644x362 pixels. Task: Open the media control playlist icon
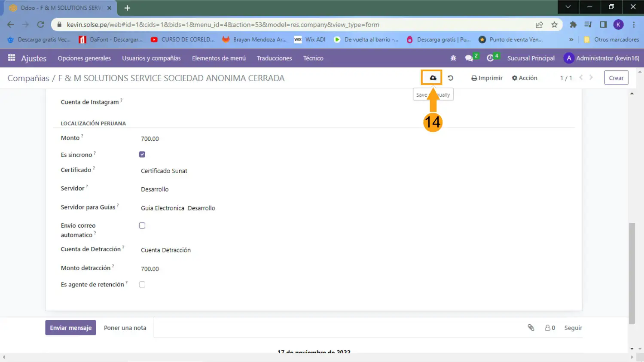point(588,24)
